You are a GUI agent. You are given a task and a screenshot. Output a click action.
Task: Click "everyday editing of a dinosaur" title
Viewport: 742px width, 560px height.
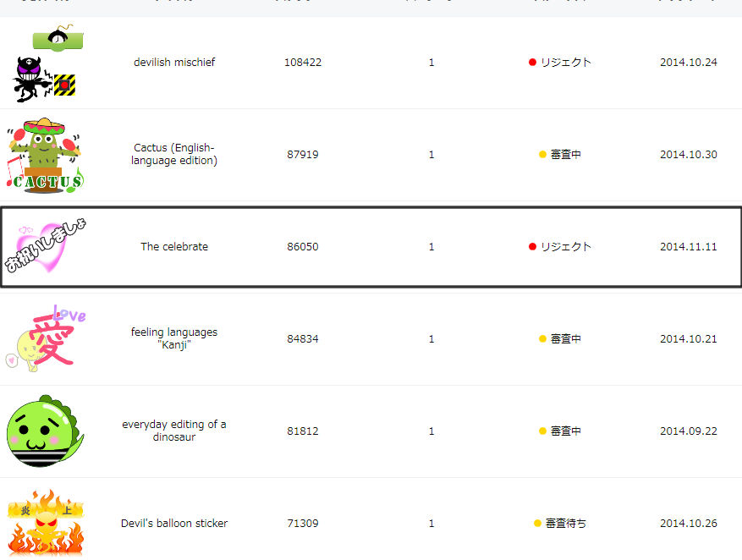point(174,431)
